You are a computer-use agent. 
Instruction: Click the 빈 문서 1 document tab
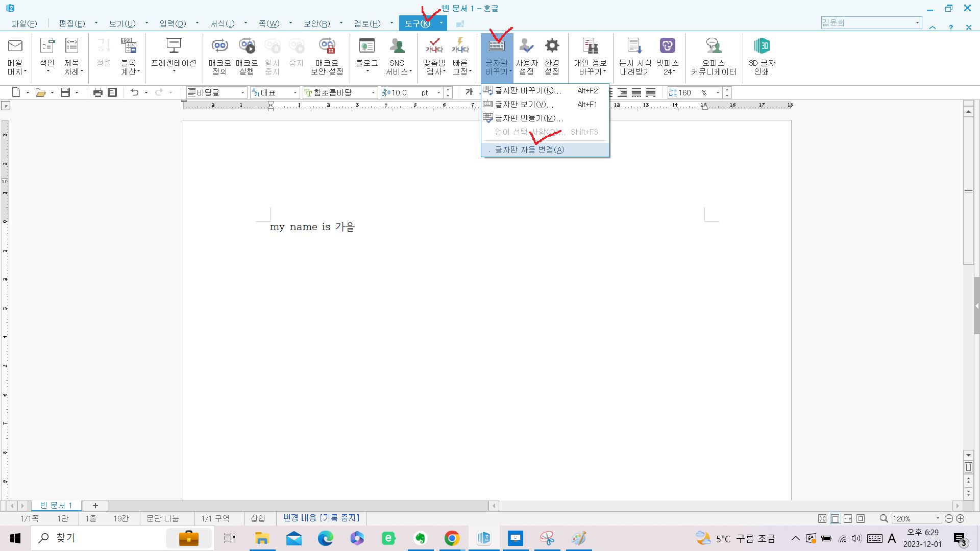56,505
